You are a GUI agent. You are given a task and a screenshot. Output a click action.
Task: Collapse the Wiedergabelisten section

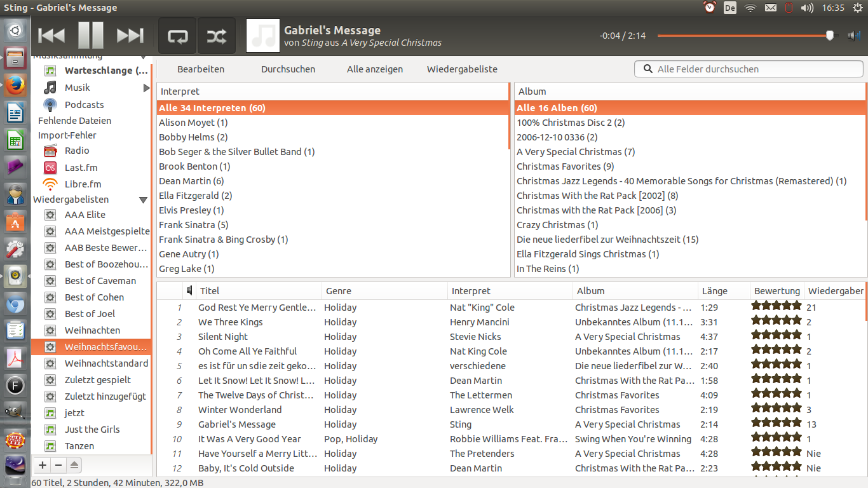tap(144, 200)
